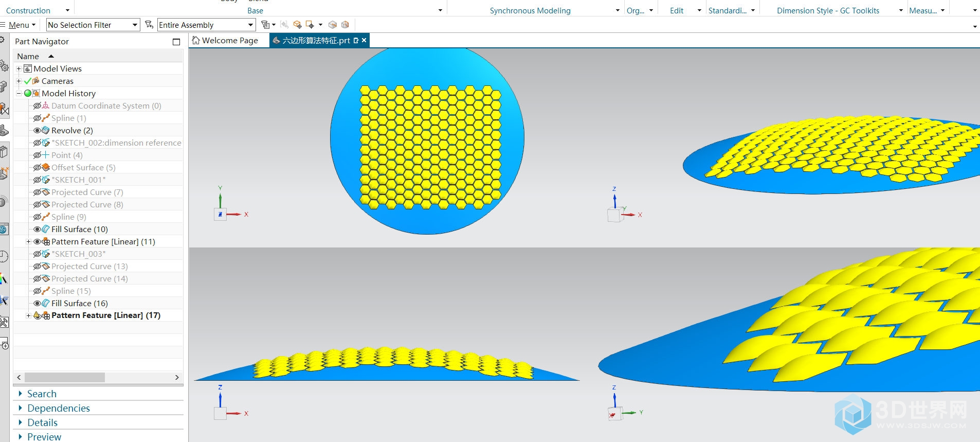Image resolution: width=980 pixels, height=442 pixels.
Task: Click the Part Navigator horizontal scrollbar thumb
Action: [65, 377]
